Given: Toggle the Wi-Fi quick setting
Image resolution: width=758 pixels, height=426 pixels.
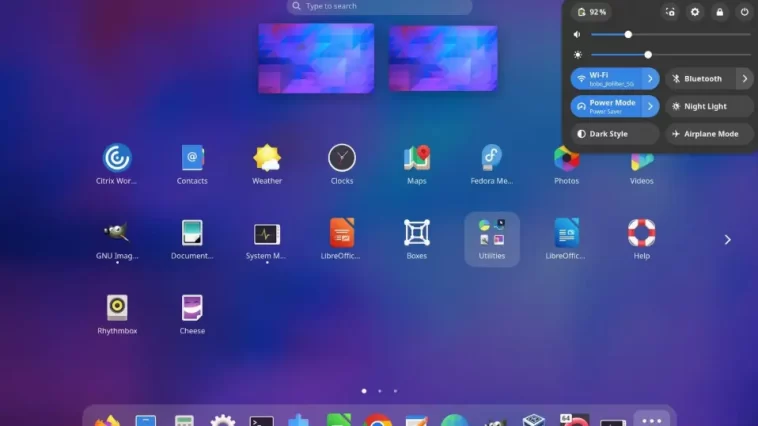Looking at the screenshot, I should coord(606,79).
